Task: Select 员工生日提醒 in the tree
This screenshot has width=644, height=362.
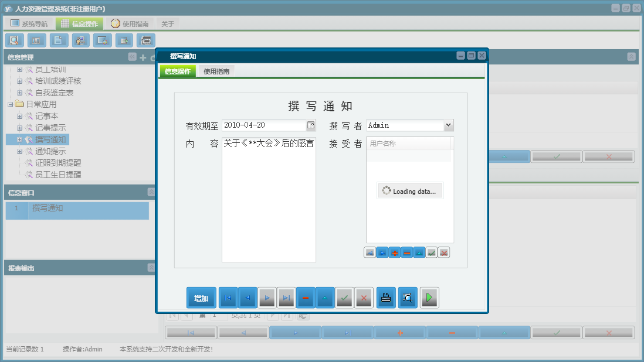Action: click(58, 175)
